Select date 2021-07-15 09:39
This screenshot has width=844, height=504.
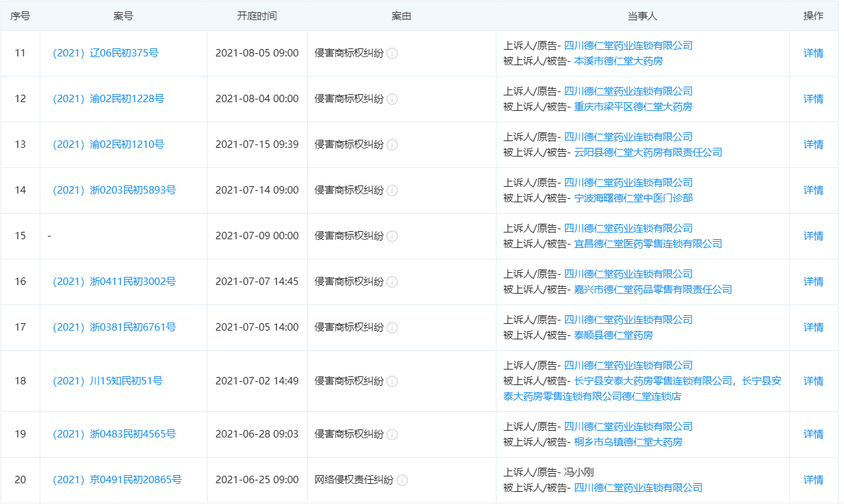coord(257,144)
